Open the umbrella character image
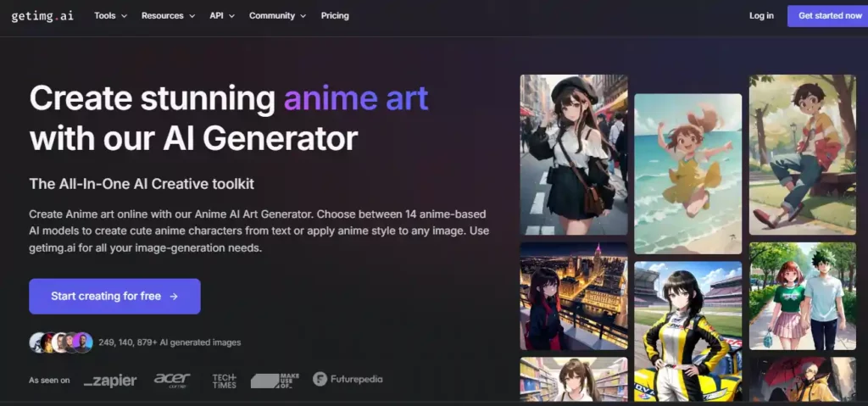Screen dimensions: 868x406 [802, 379]
